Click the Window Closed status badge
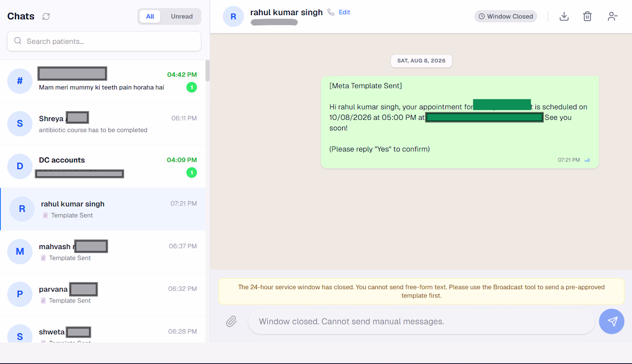632x364 pixels. (x=506, y=16)
